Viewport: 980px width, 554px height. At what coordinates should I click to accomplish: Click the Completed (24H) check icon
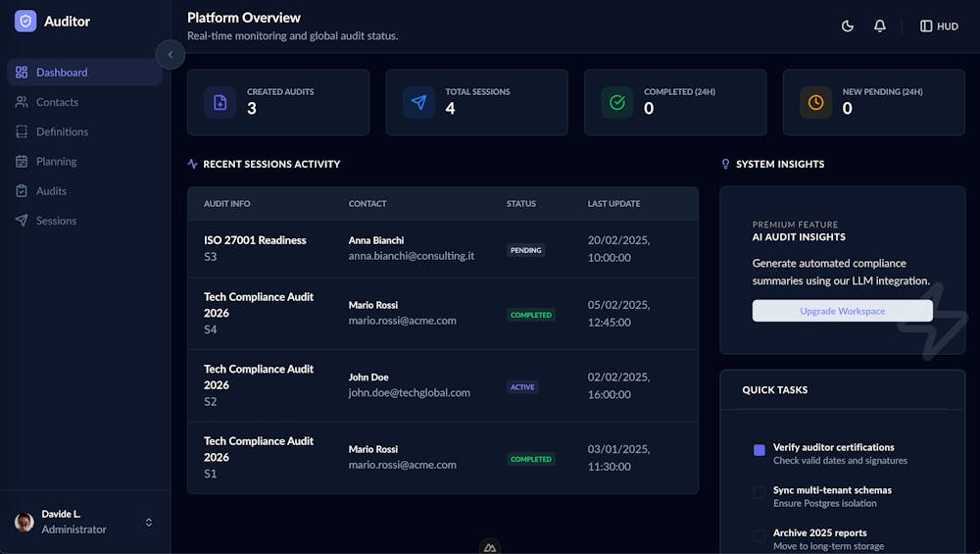pyautogui.click(x=616, y=103)
